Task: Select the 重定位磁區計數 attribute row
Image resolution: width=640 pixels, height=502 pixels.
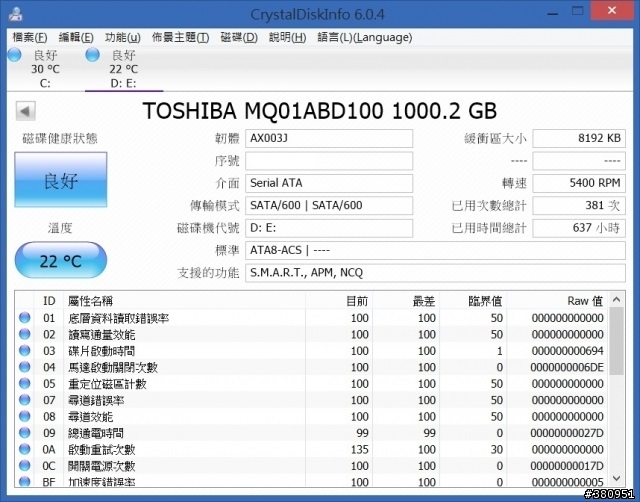Action: point(312,384)
